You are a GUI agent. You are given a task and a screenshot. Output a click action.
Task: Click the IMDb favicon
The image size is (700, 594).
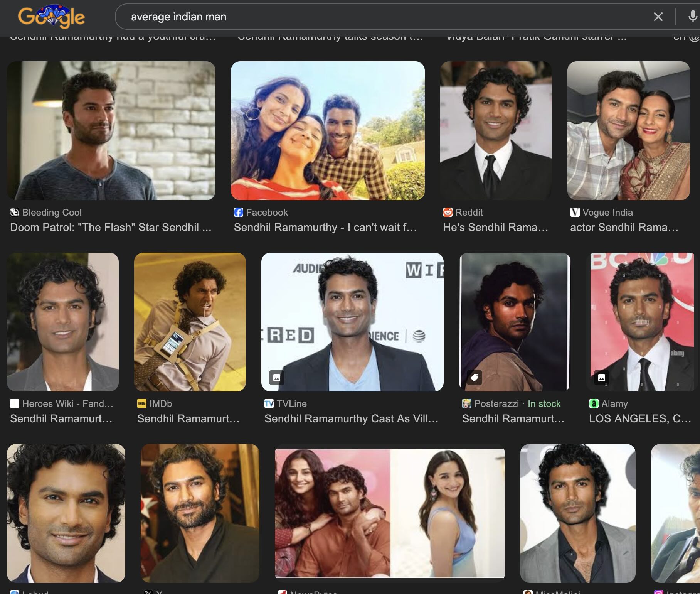[142, 403]
